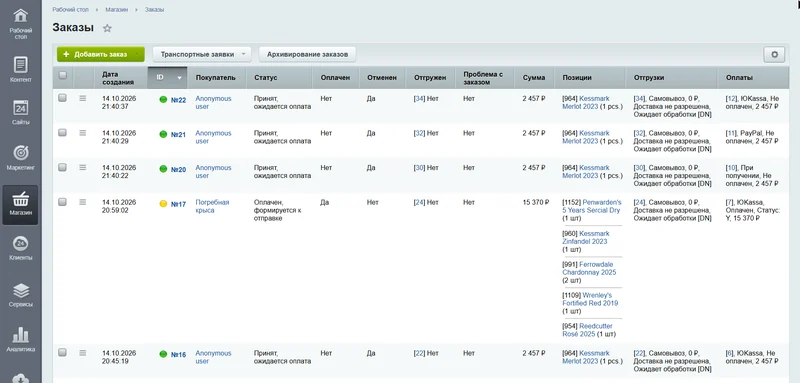800x383 pixels.
Task: Expand the Добавить заказ dropdown arrow
Action: coord(138,54)
